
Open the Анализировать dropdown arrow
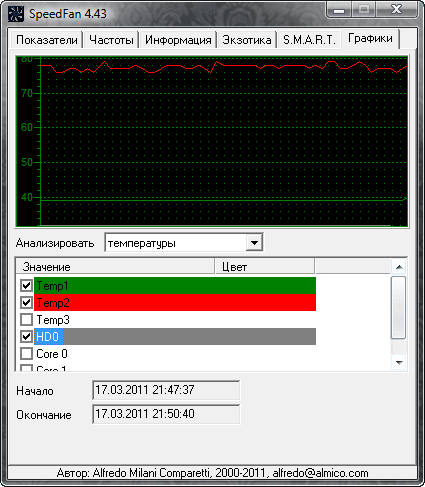click(254, 243)
